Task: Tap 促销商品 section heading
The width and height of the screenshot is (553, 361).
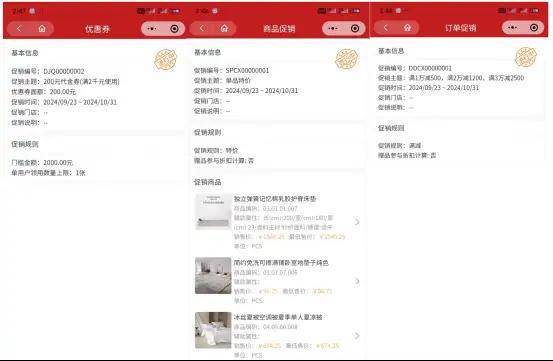Action: point(208,182)
